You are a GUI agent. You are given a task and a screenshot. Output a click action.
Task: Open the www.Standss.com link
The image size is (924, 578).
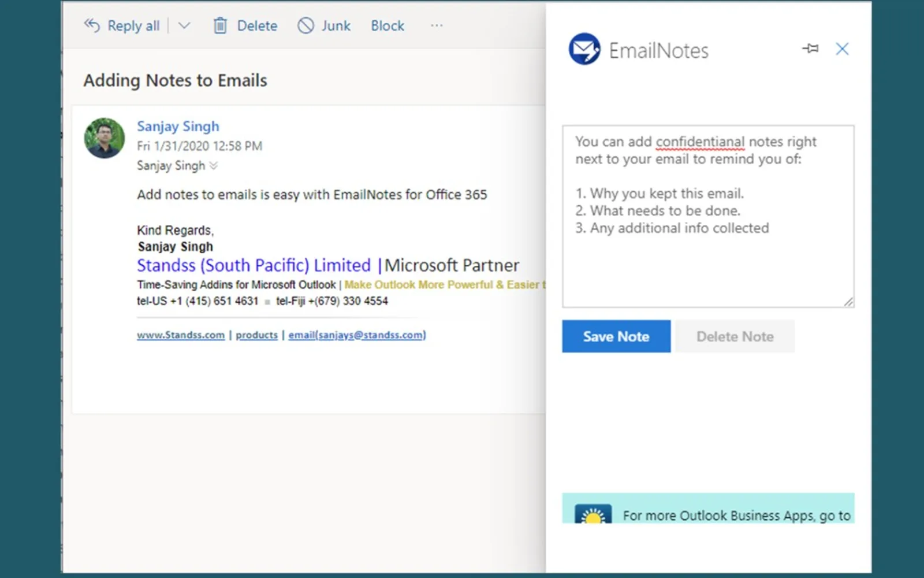pyautogui.click(x=181, y=335)
